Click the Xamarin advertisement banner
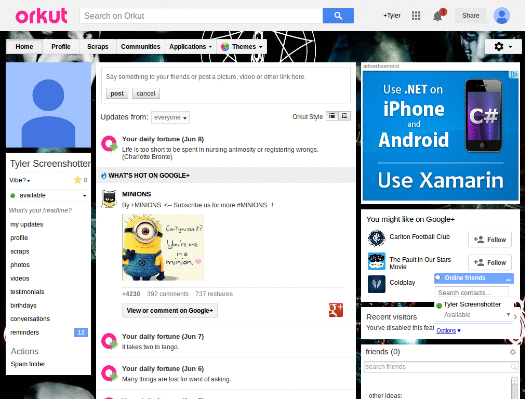Viewport: 532px width, 399px height. [x=441, y=136]
